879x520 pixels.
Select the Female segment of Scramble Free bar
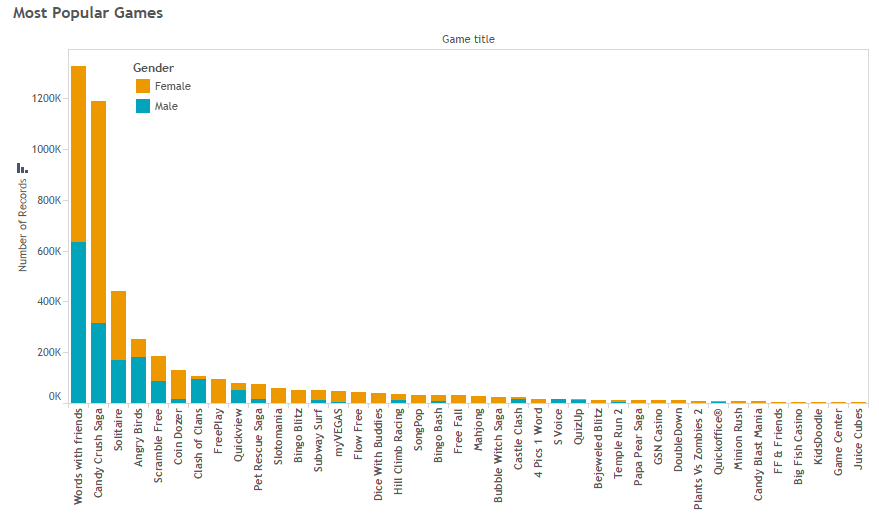[159, 369]
